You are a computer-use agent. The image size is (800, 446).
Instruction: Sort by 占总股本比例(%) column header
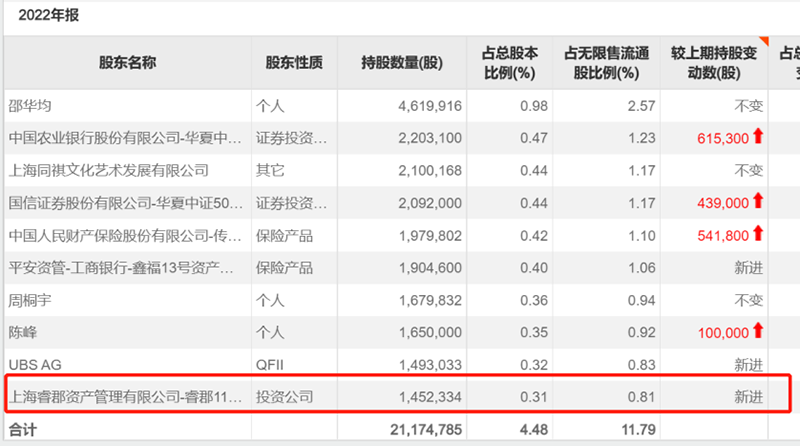click(510, 63)
